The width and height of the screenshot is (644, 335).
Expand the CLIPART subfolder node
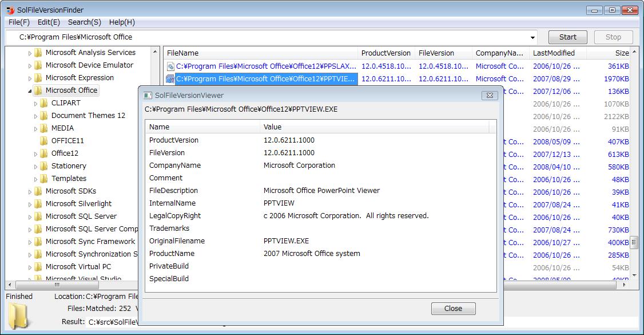[x=35, y=104]
